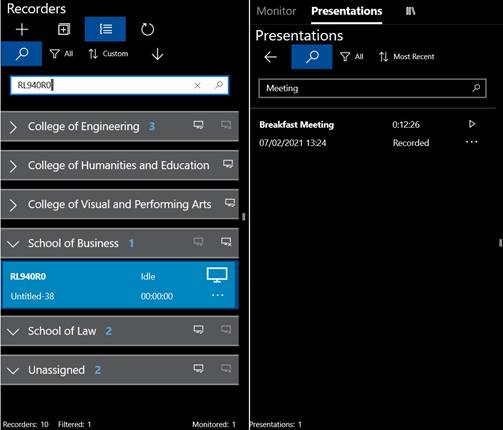
Task: Open the RL940R0 recorder more options
Action: click(x=217, y=295)
